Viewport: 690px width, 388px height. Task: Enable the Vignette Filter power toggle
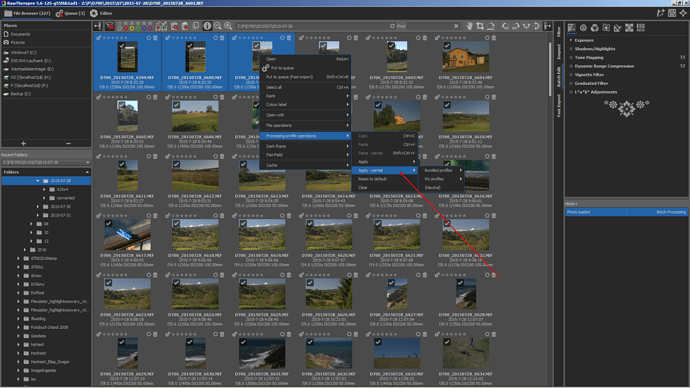(x=571, y=75)
